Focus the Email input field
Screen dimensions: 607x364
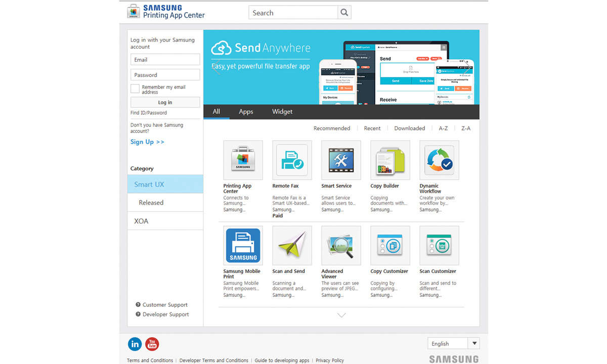pos(165,60)
